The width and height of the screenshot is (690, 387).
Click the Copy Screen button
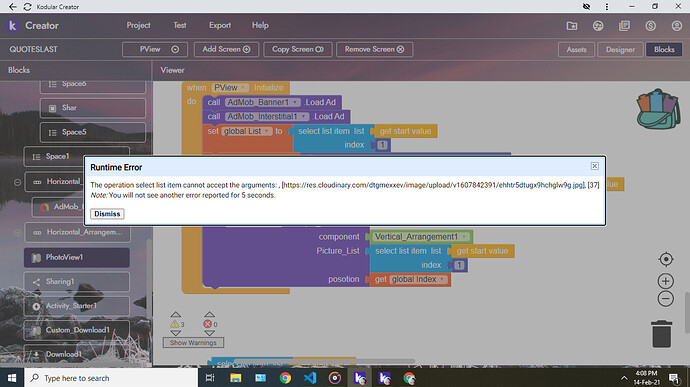pos(297,49)
